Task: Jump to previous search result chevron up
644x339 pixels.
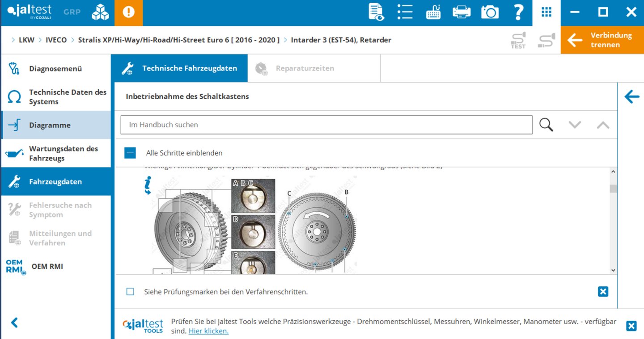Action: (x=603, y=125)
